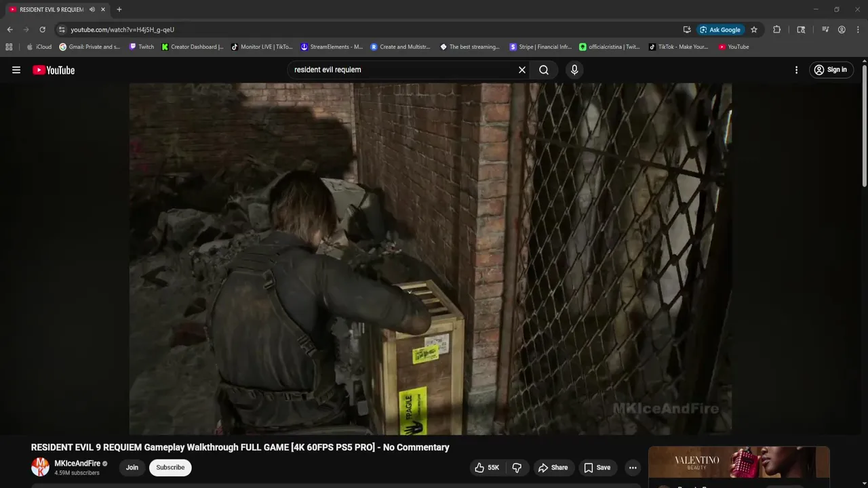Click the 4.59M subscribers text
This screenshot has width=868, height=488.
77,473
